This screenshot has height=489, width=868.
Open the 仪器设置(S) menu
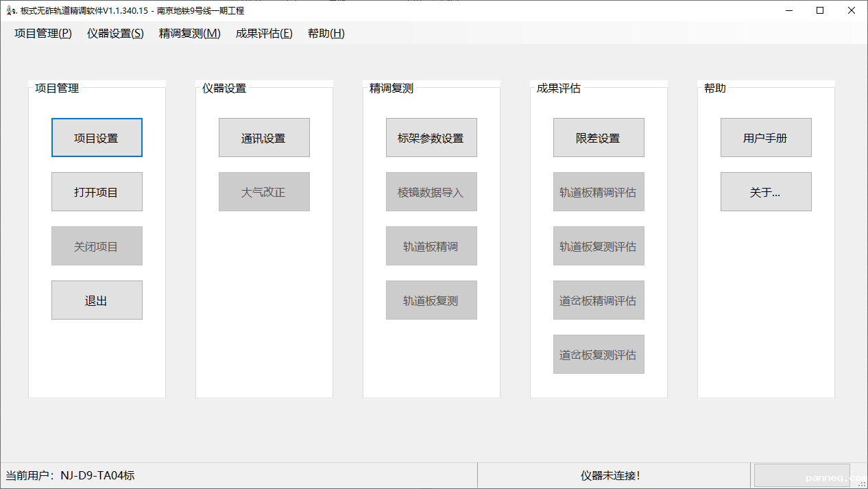[x=115, y=34]
